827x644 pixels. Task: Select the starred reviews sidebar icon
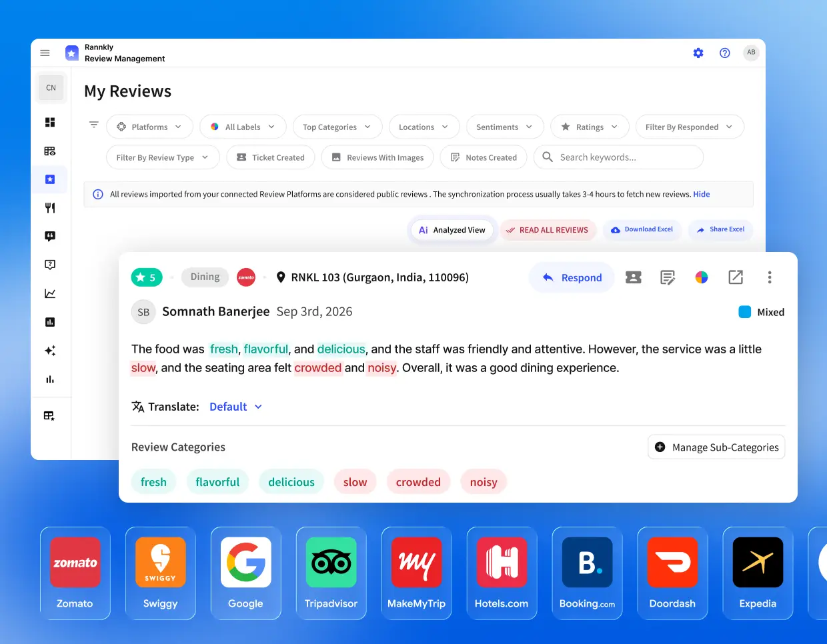50,179
